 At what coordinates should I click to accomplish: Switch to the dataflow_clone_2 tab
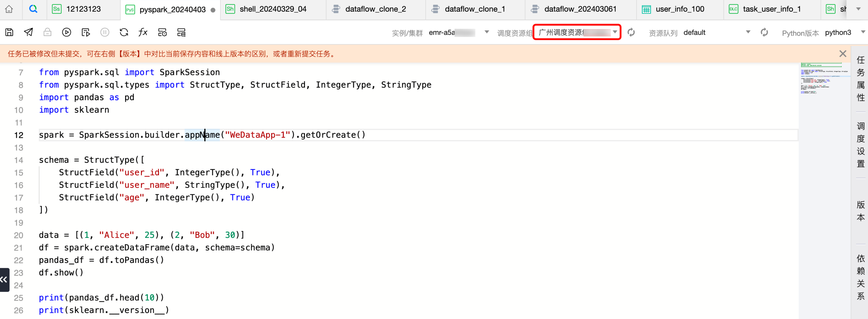point(375,9)
